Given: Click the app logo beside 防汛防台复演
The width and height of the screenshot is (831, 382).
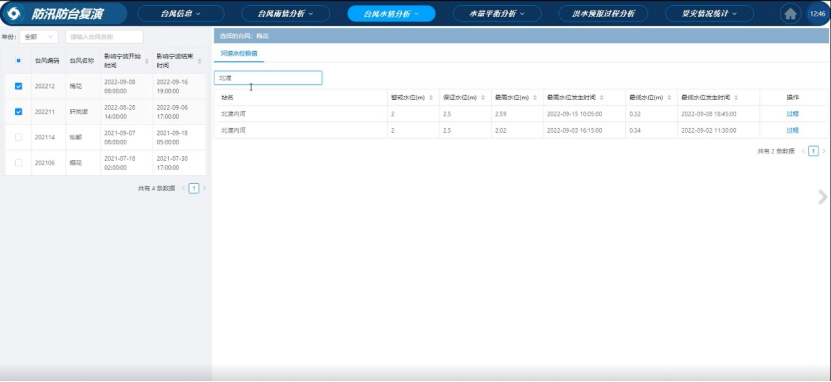Looking at the screenshot, I should coord(14,14).
